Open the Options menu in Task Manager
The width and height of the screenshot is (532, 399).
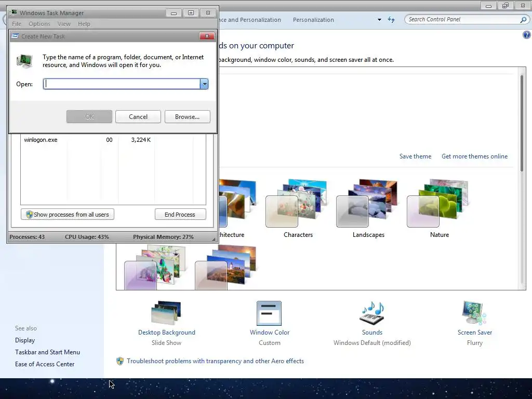pyautogui.click(x=39, y=24)
